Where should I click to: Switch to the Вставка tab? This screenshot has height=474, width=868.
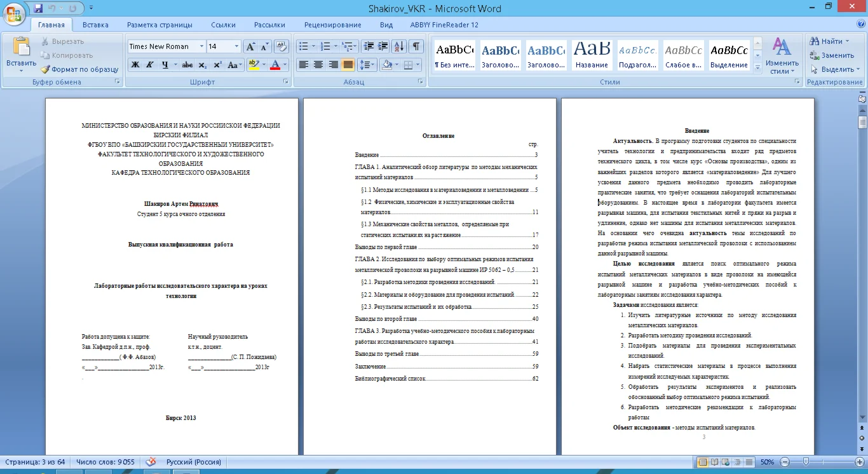95,25
